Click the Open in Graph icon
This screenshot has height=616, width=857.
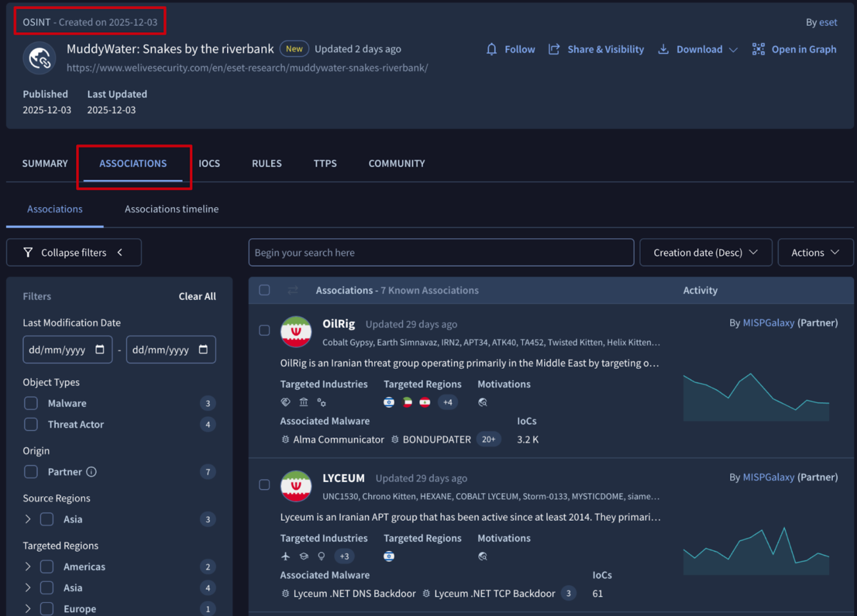758,49
